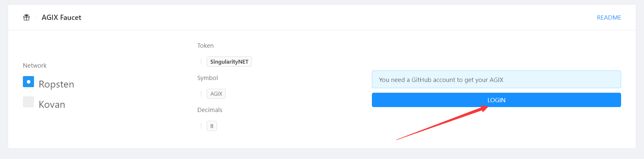The image size is (644, 159).
Task: Click the Symbol field label
Action: click(207, 78)
